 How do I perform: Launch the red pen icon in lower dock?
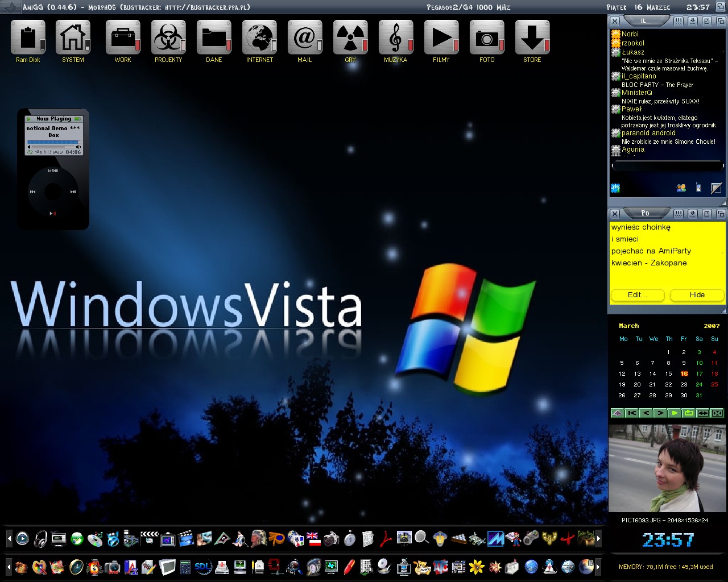click(349, 567)
